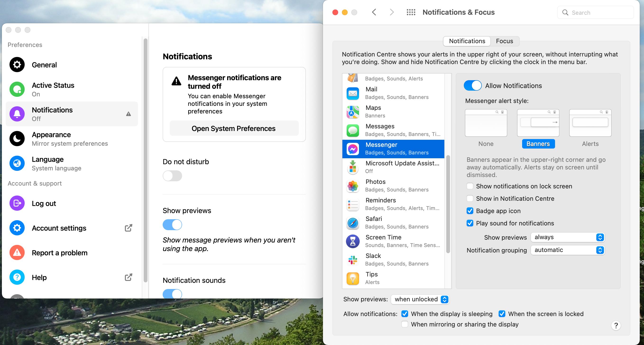Select Slack app icon in notification list
Screen dimensions: 644x345
click(353, 260)
